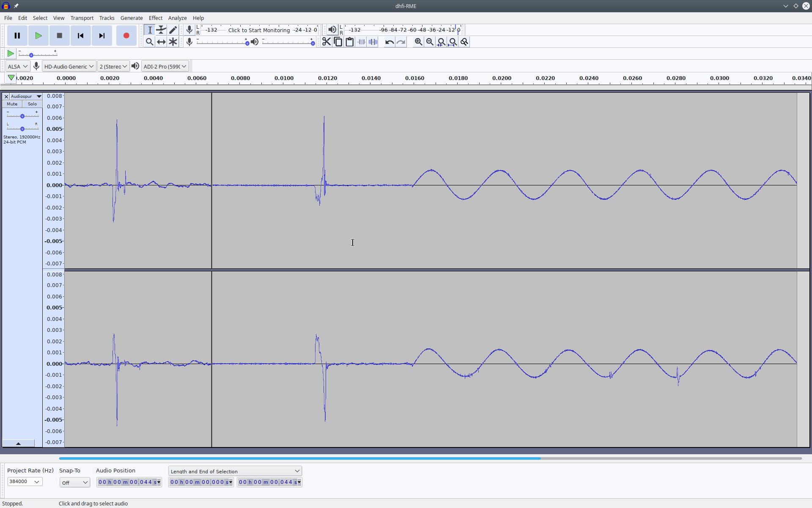The height and width of the screenshot is (508, 812).
Task: Select the Zoom magnifier tool
Action: click(150, 42)
